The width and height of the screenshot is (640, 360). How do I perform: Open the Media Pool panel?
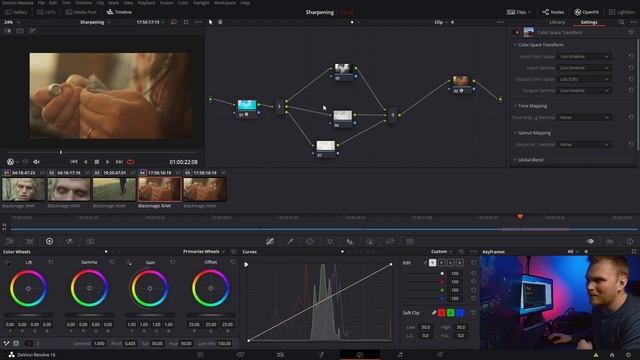click(81, 12)
